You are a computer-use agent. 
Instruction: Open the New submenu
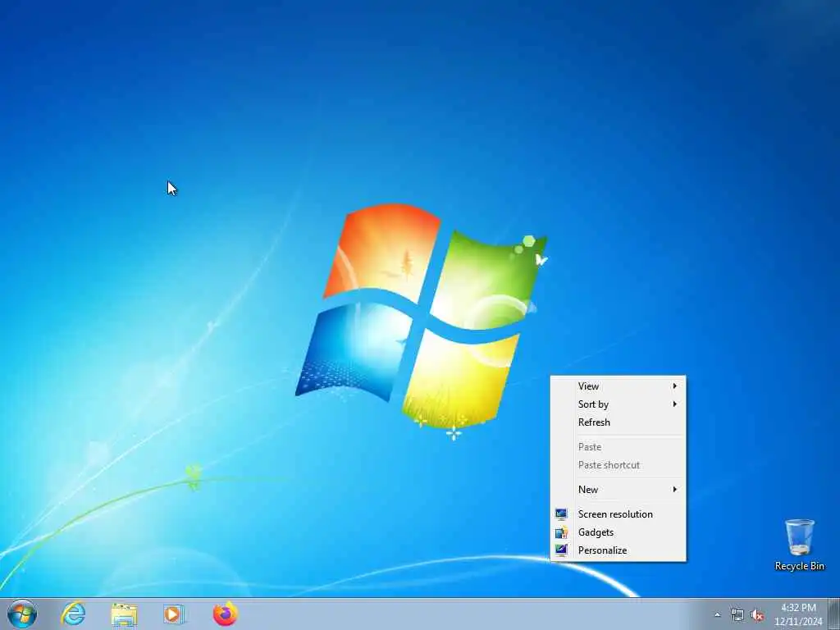point(619,490)
